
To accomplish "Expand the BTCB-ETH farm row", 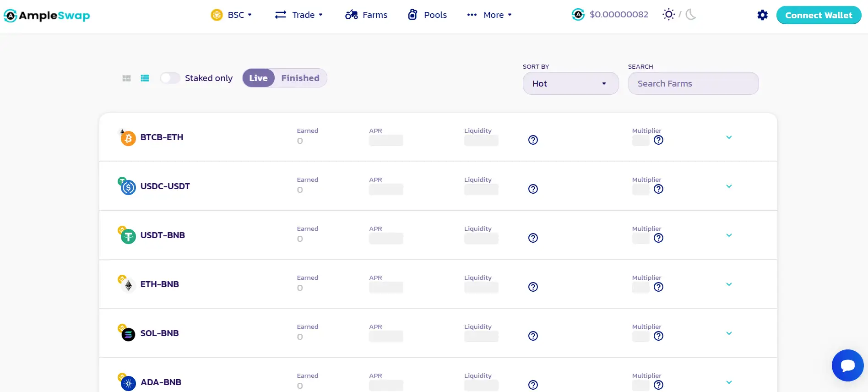I will click(729, 137).
